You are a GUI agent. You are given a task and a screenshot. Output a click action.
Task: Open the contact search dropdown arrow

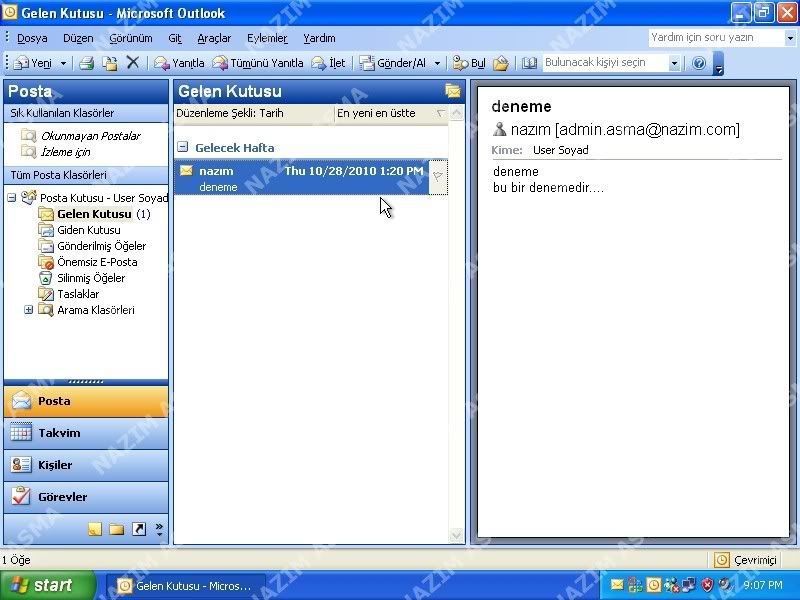(x=674, y=63)
